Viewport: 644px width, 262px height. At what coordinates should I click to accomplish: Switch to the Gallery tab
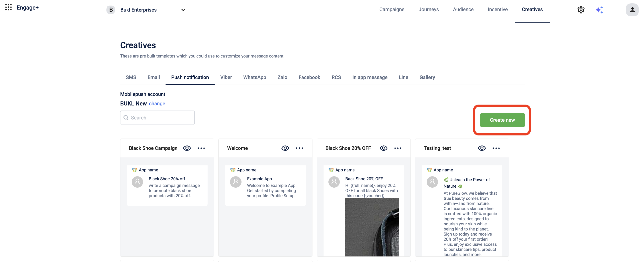427,77
